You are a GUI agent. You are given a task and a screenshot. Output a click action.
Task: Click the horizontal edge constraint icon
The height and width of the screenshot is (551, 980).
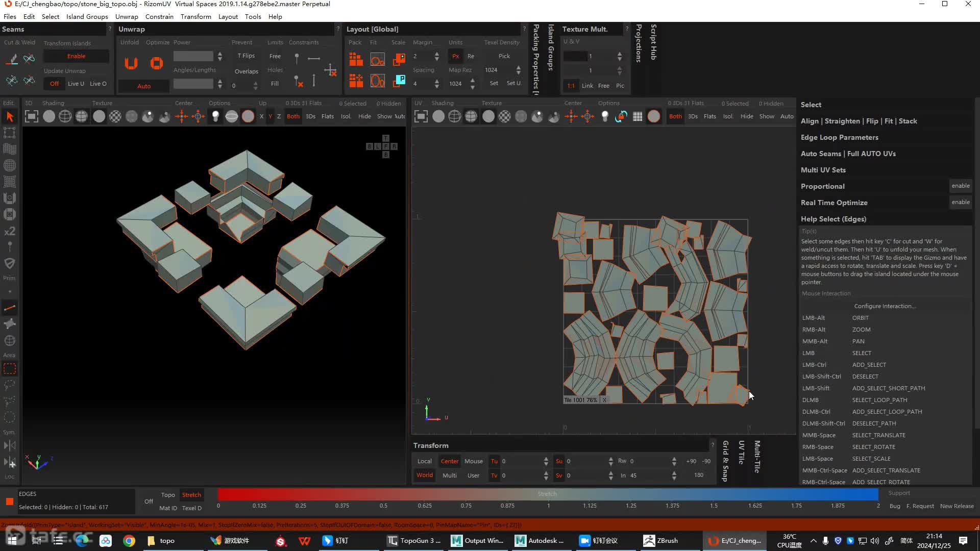pyautogui.click(x=314, y=58)
